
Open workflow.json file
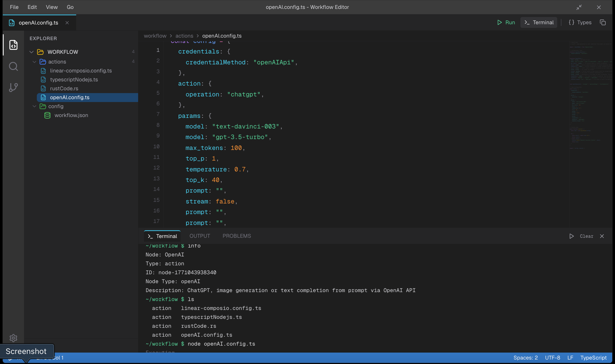[x=71, y=115]
